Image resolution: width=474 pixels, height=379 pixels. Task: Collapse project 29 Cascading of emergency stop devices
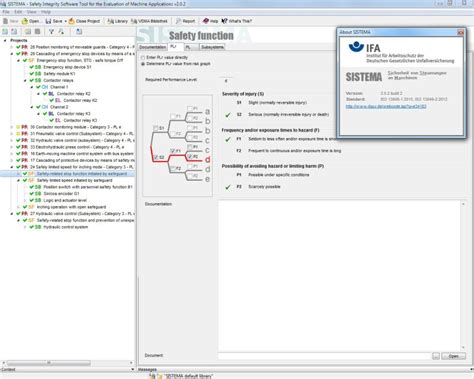coord(12,54)
